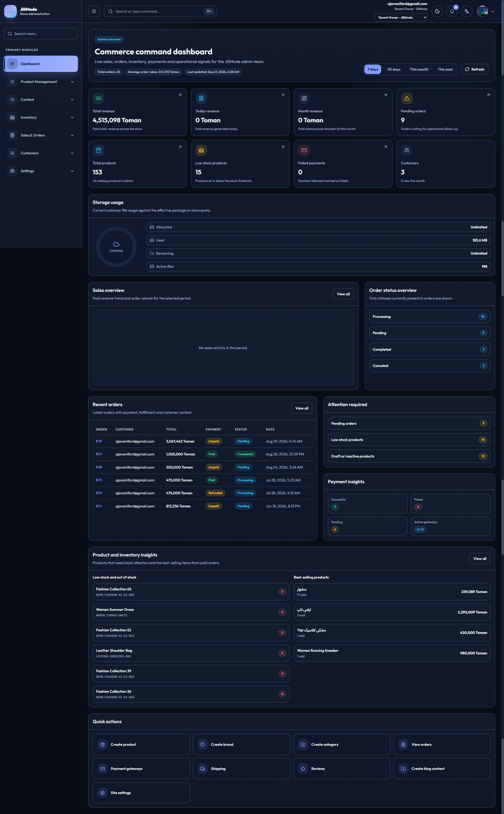This screenshot has width=504, height=814.
Task: Click Draft or inactive products row
Action: (x=409, y=456)
